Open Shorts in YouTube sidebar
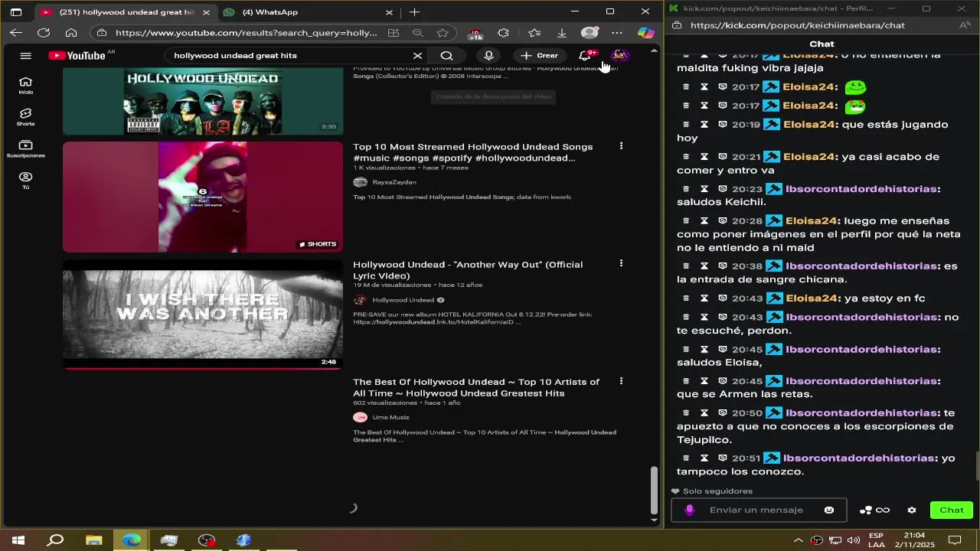Image resolution: width=980 pixels, height=551 pixels. [x=25, y=117]
